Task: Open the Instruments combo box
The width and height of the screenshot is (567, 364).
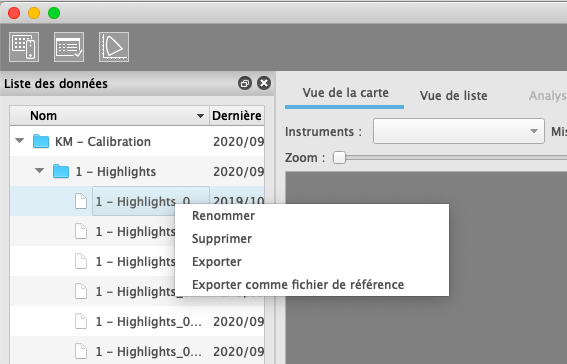Action: point(459,131)
